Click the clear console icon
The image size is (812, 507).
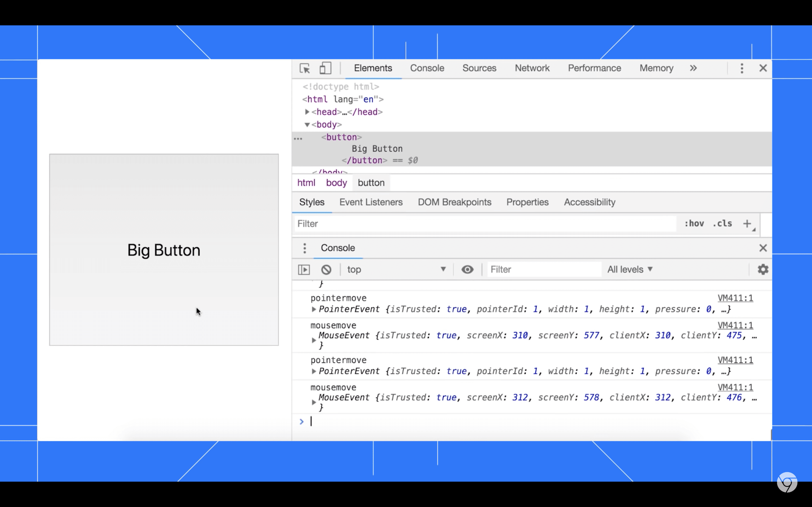(326, 269)
